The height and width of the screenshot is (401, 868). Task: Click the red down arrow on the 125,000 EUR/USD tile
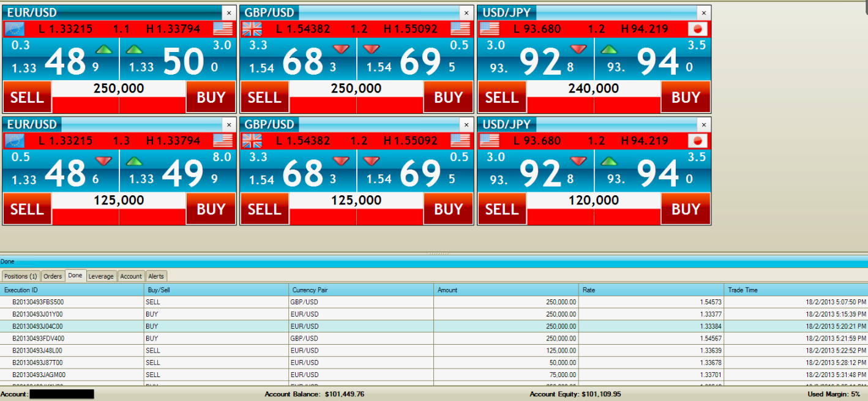(x=104, y=161)
